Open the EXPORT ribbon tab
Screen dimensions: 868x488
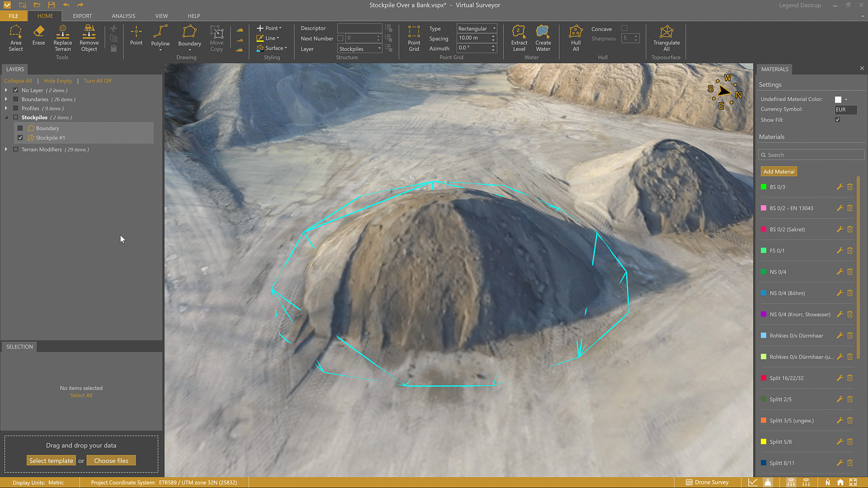pyautogui.click(x=82, y=16)
